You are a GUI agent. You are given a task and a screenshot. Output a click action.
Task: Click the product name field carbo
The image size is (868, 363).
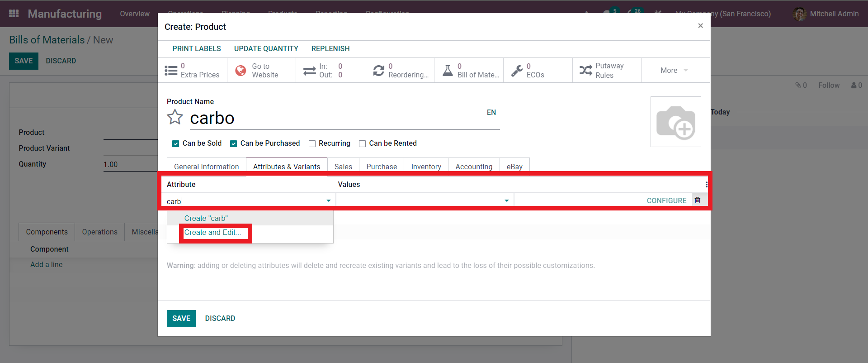344,118
